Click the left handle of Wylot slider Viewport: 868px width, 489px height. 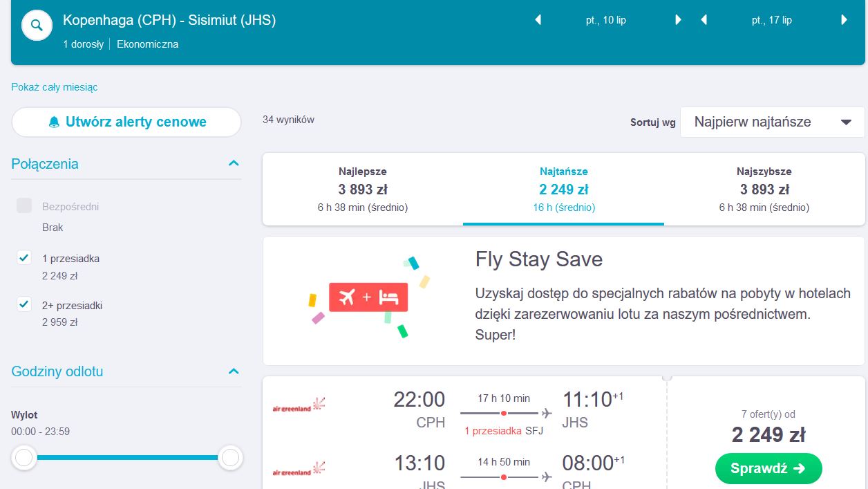point(24,457)
